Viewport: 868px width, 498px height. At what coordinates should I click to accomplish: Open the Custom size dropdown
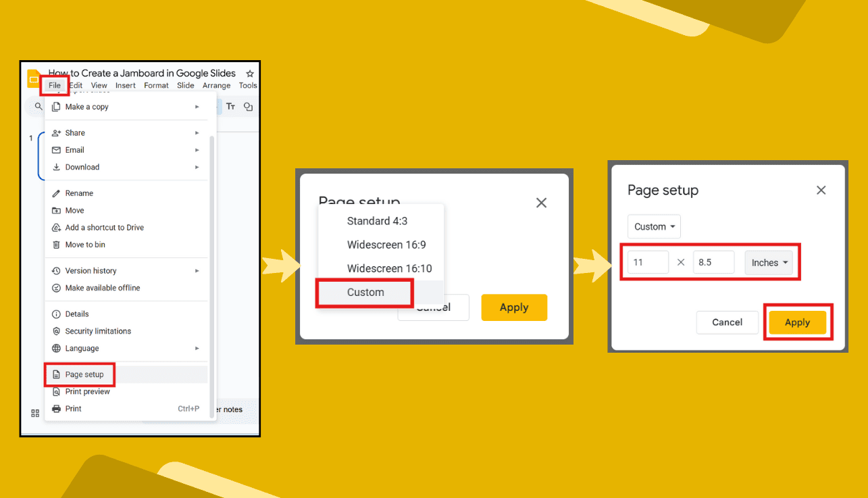pyautogui.click(x=653, y=226)
